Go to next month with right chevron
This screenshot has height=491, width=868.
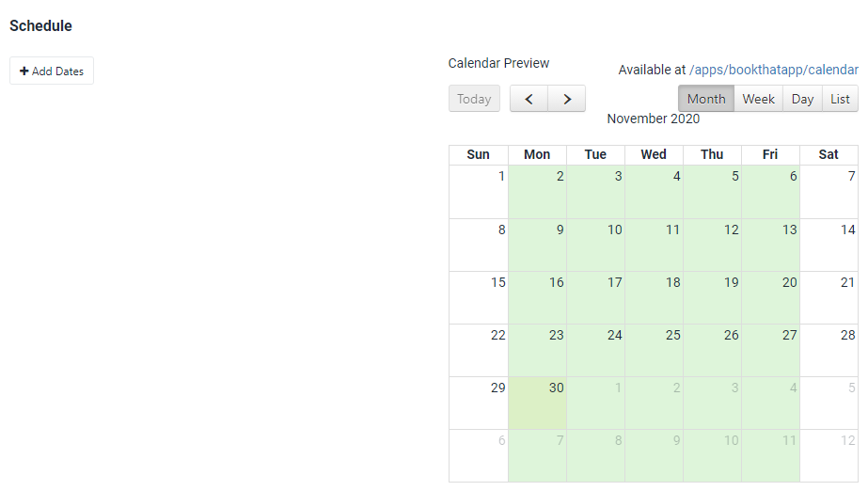(566, 99)
